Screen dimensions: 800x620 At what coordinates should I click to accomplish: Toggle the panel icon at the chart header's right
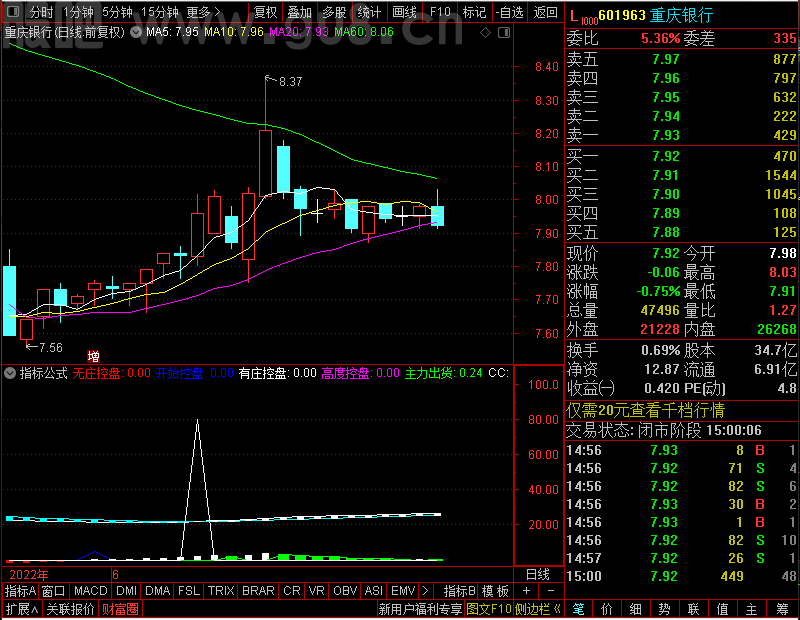(x=504, y=33)
